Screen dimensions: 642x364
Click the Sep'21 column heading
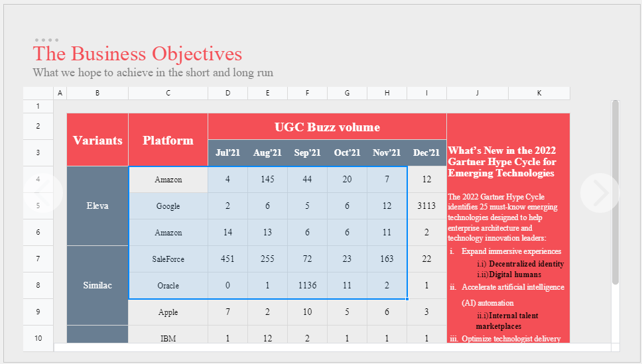[307, 152]
